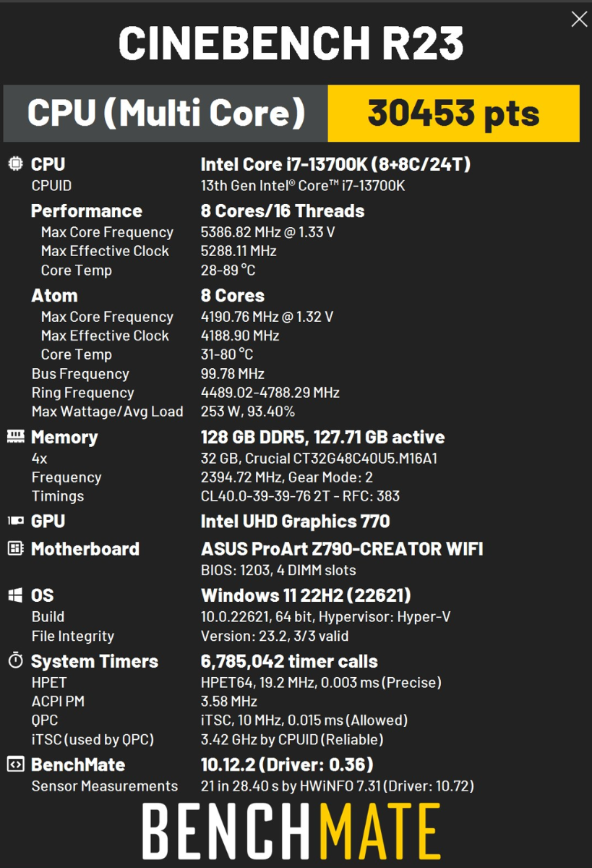Click the Motherboard icon
This screenshot has height=868, width=592.
click(x=15, y=548)
